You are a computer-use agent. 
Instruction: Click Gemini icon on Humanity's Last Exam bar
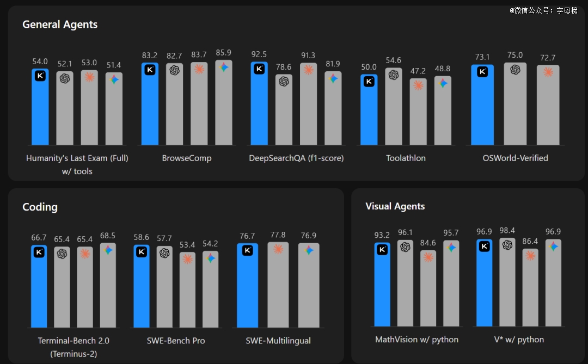(114, 79)
